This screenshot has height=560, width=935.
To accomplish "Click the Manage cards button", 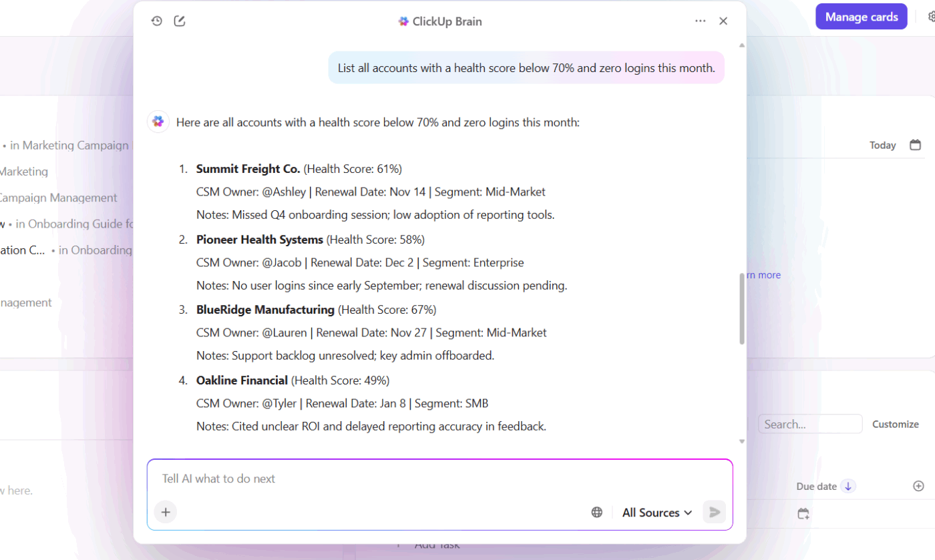I will 862,17.
